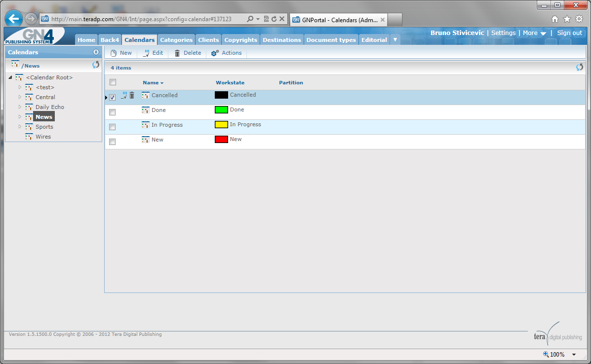This screenshot has width=591, height=364.
Task: Refresh the 4 items list
Action: [x=579, y=68]
